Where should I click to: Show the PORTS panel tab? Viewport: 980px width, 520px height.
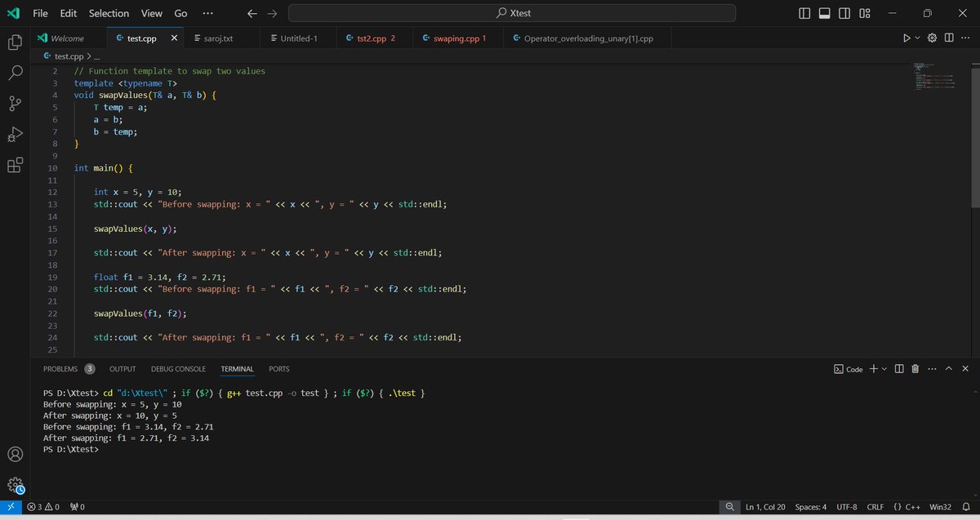[279, 369]
